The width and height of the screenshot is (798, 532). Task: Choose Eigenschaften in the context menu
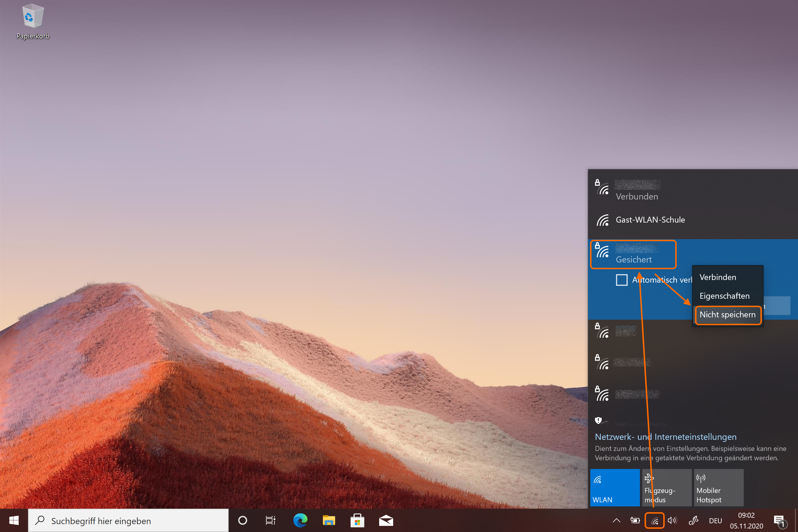click(724, 296)
